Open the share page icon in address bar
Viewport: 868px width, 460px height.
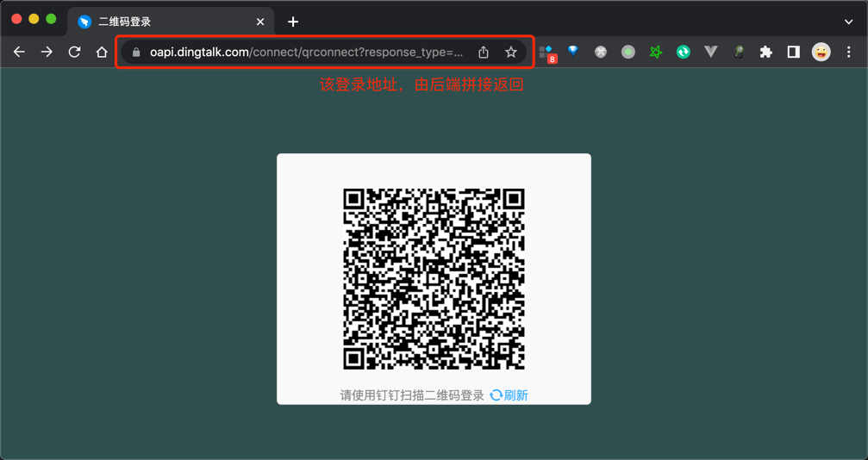pyautogui.click(x=484, y=53)
